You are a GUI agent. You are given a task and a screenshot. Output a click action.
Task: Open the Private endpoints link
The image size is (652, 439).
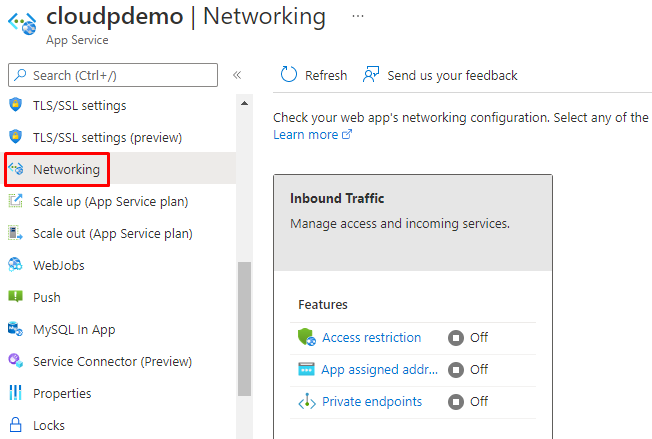(x=371, y=402)
